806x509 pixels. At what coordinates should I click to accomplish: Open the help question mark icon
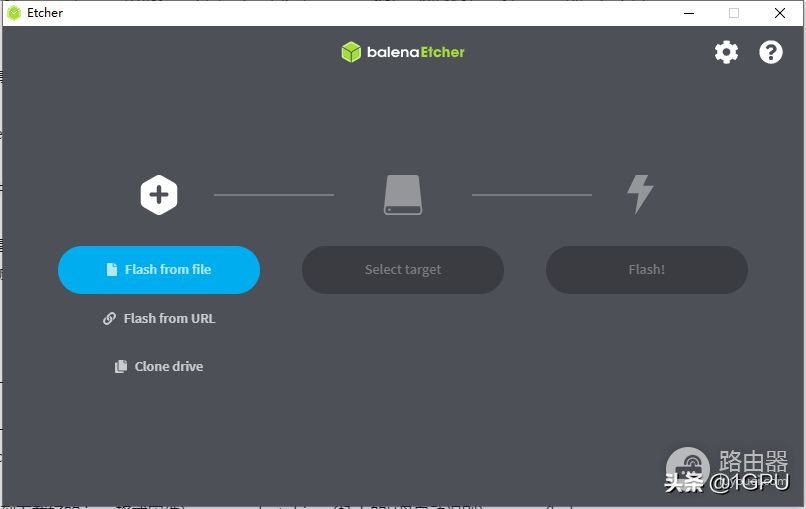pyautogui.click(x=771, y=52)
